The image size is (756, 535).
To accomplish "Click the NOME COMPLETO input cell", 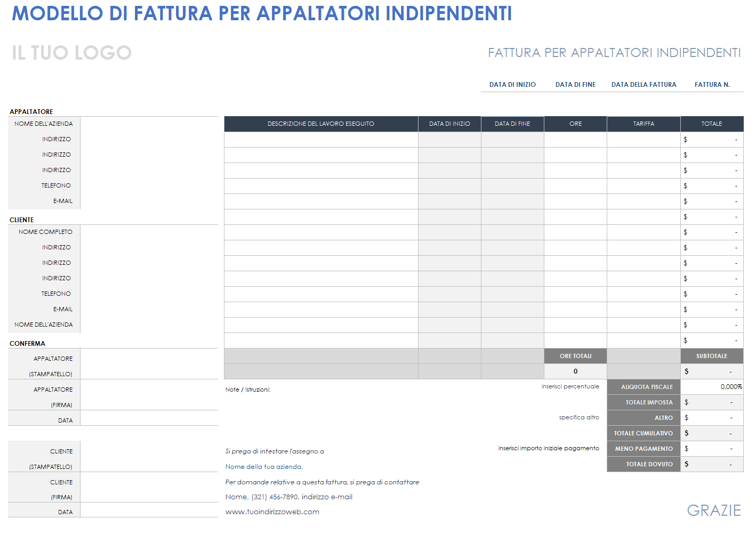I will [149, 232].
